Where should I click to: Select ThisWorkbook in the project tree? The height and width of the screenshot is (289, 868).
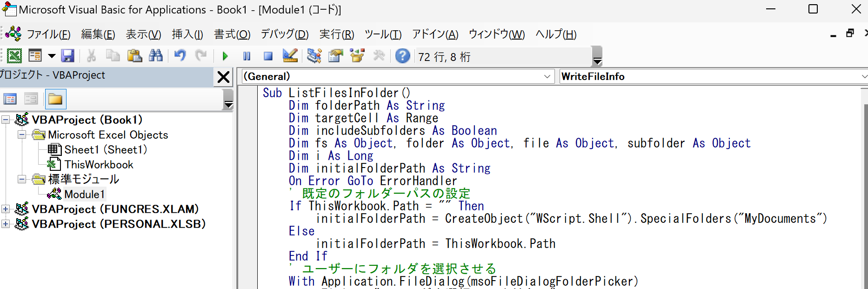(99, 165)
